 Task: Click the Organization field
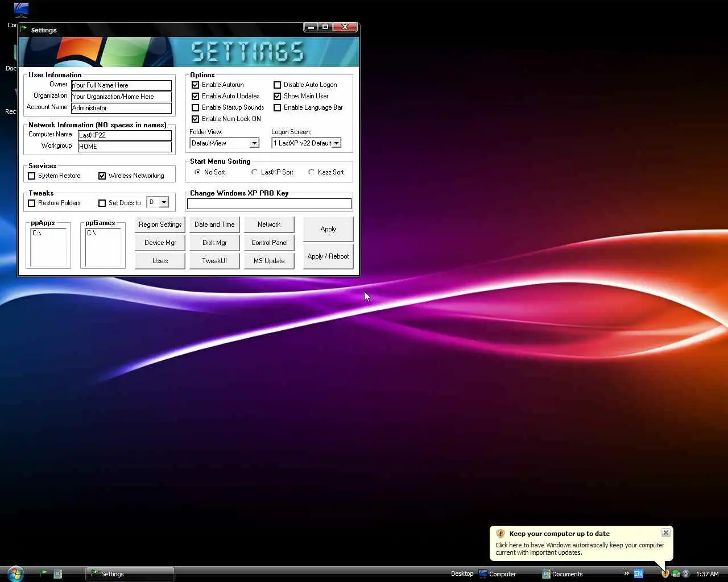121,97
